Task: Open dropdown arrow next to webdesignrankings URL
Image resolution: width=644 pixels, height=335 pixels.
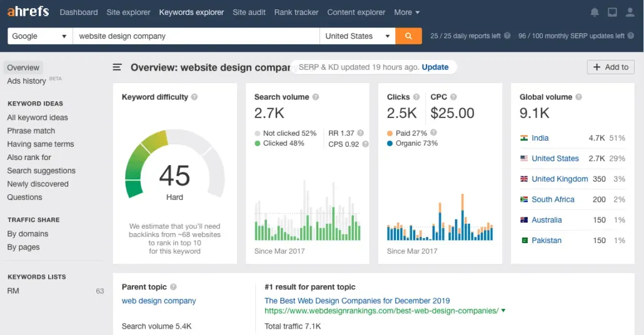Action: (503, 311)
